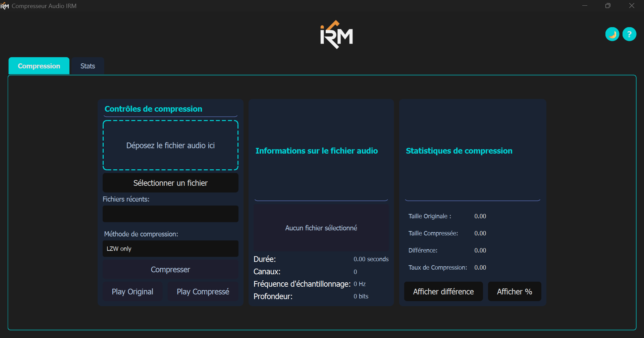This screenshot has height=338, width=644.
Task: Close the Compresseur Audio IRM window
Action: click(632, 6)
